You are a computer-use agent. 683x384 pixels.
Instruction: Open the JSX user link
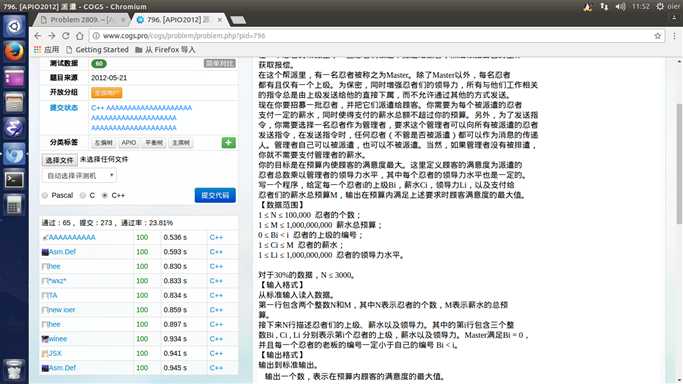pos(55,354)
